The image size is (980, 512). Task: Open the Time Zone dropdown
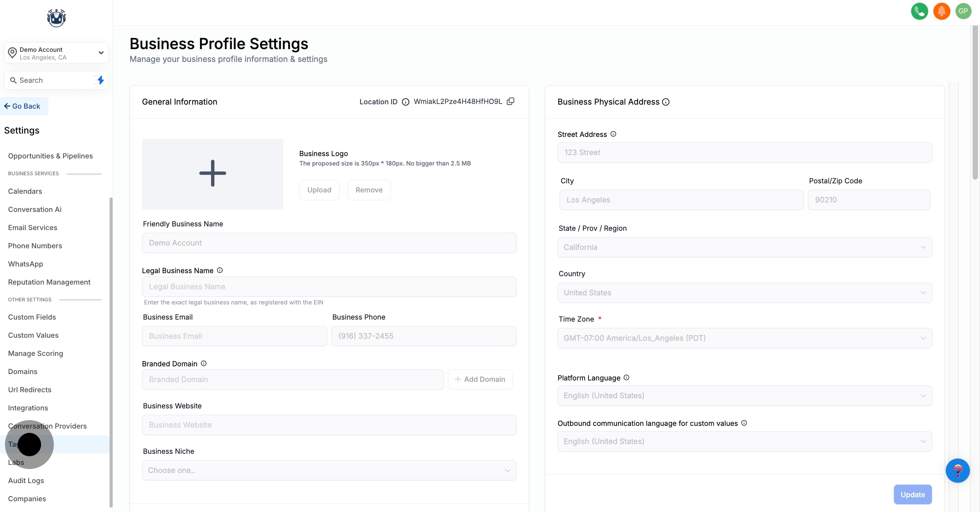tap(744, 338)
